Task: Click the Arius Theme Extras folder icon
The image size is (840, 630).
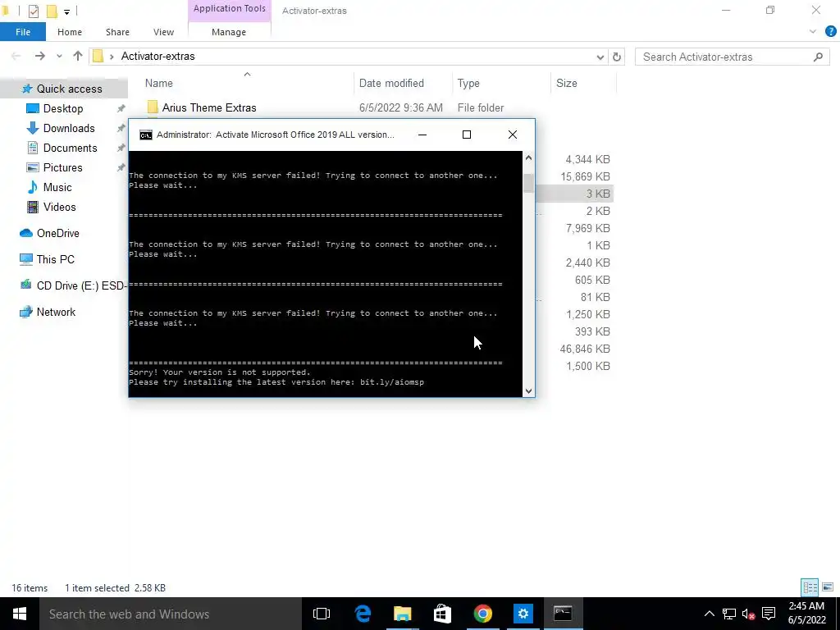Action: pyautogui.click(x=152, y=107)
